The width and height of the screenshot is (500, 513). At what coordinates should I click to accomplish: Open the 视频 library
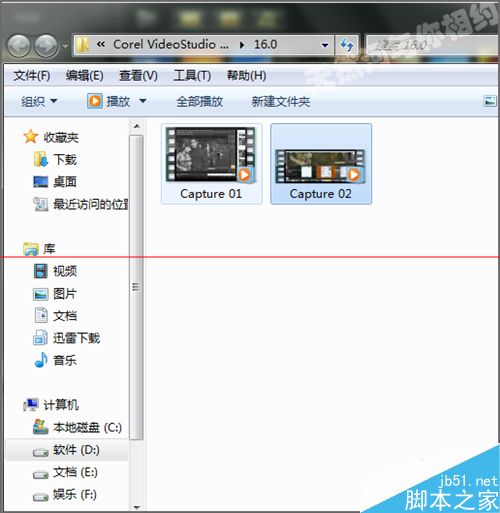(x=65, y=271)
